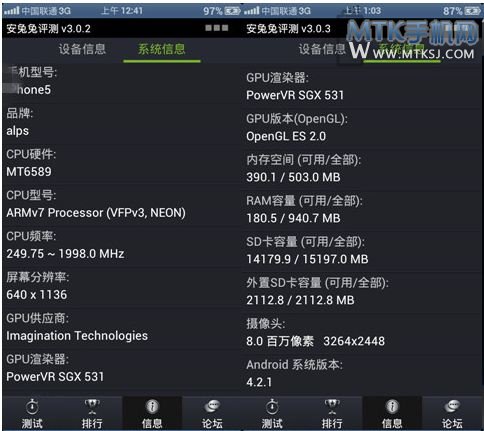
Task: Select the screen resolution 640 x 1136
Action: (x=37, y=295)
